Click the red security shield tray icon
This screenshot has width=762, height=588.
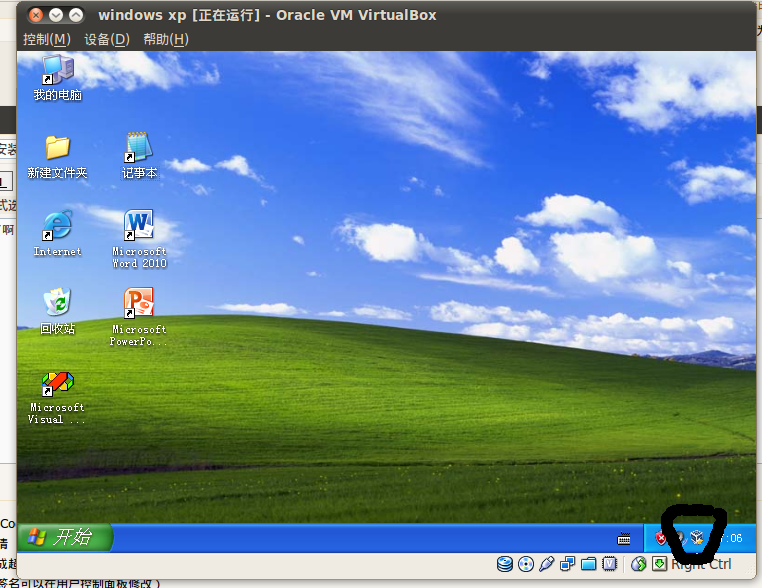point(660,538)
